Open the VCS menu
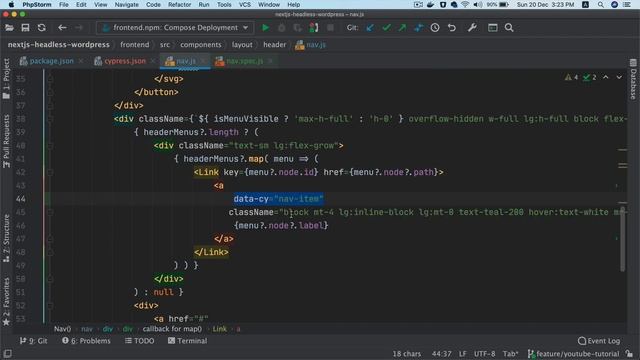Image resolution: width=640 pixels, height=360 pixels. tap(244, 4)
